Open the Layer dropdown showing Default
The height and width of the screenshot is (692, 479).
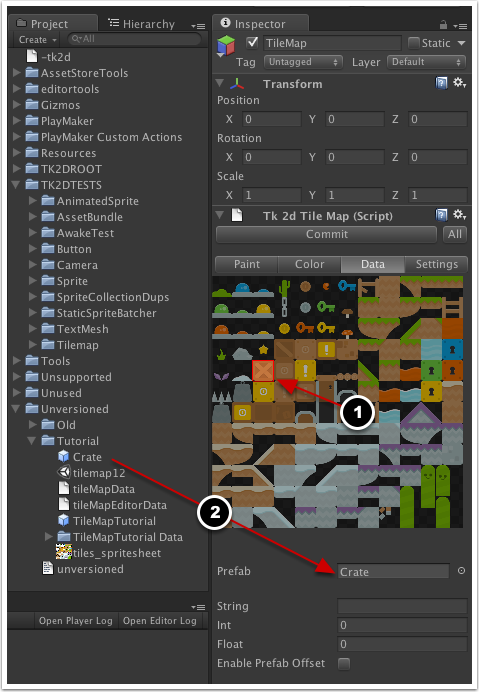pyautogui.click(x=426, y=62)
